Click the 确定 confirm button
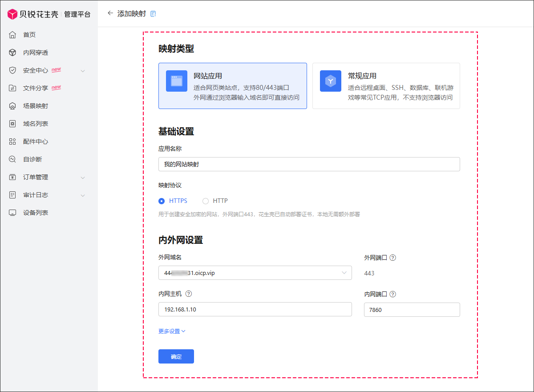Screen dimensions: 534x392 (x=176, y=356)
